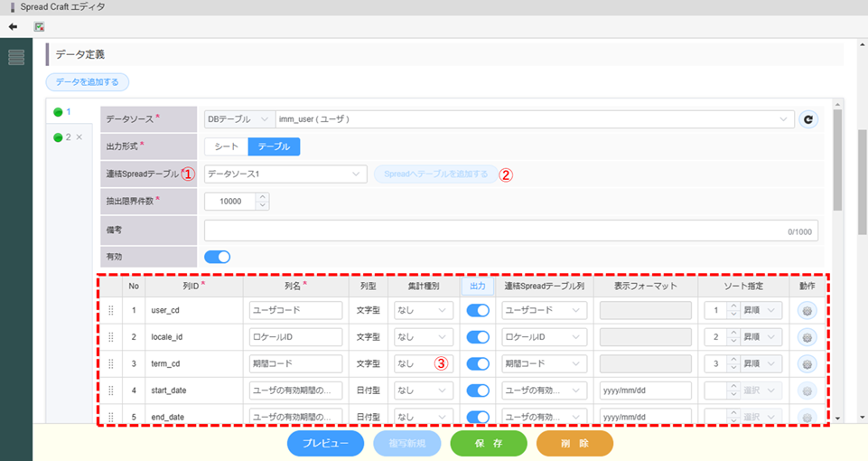
Task: Toggle output switch for the start_date row
Action: [477, 391]
